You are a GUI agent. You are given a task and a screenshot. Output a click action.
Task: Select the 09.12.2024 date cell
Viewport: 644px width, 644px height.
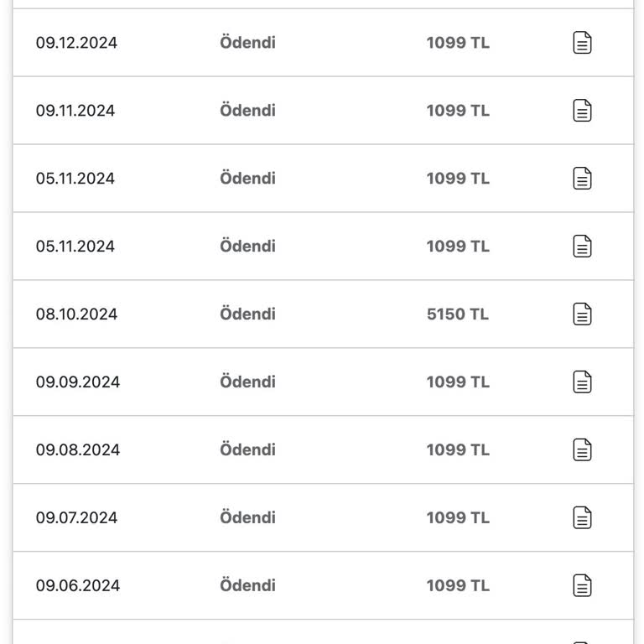(76, 43)
